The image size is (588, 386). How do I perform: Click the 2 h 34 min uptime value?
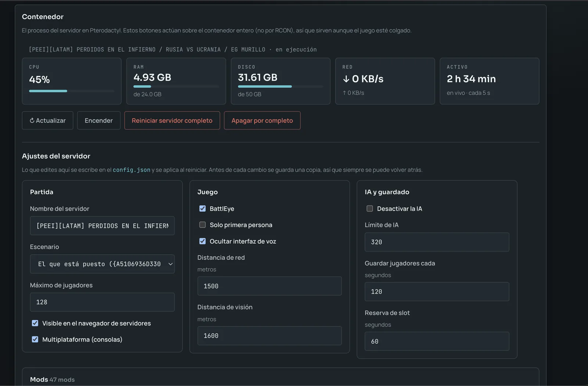point(471,79)
